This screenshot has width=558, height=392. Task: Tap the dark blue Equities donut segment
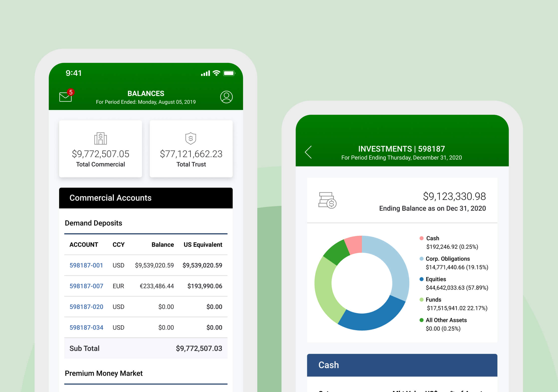point(374,320)
